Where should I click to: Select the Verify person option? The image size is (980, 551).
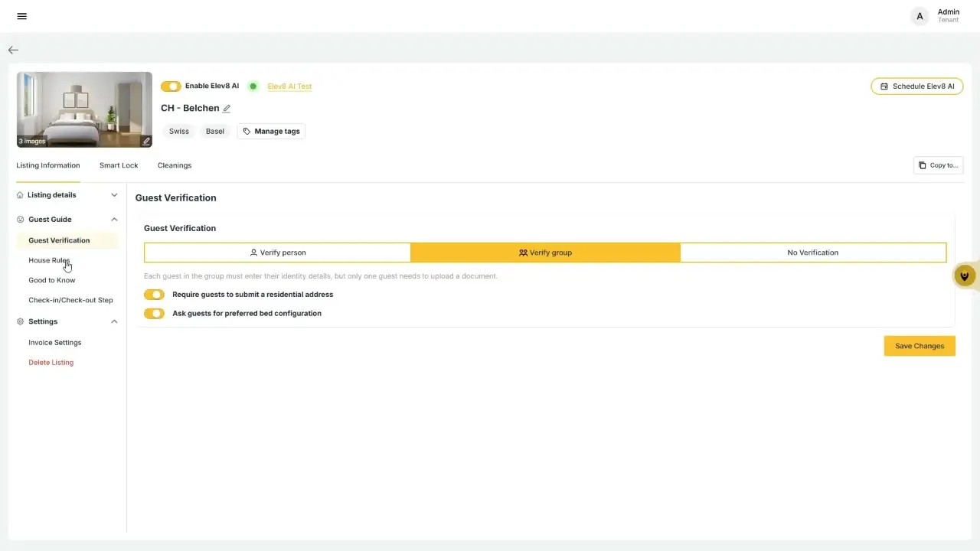click(278, 253)
